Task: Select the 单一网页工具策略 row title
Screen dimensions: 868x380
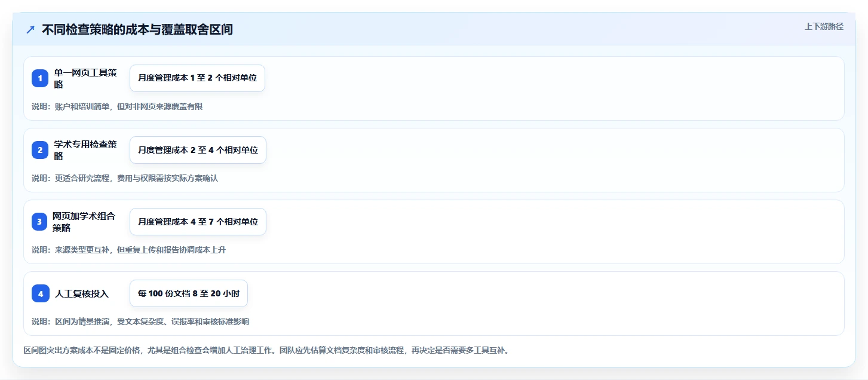Action: [x=85, y=78]
